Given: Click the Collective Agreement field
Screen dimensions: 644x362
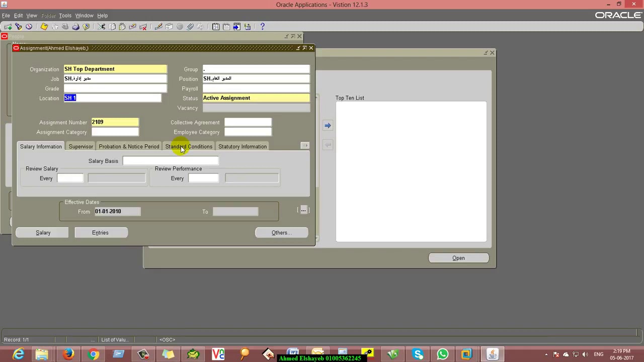Looking at the screenshot, I should tap(248, 122).
